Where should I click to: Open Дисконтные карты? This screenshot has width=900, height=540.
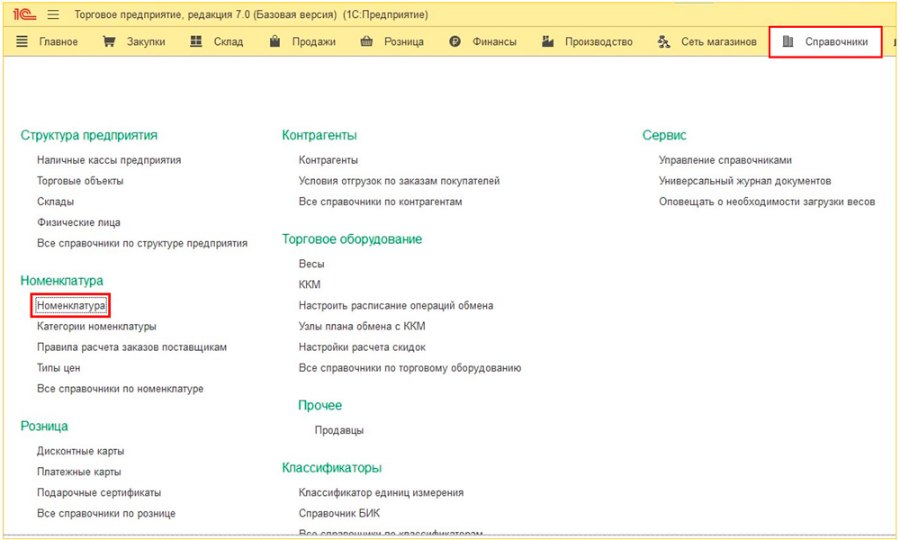click(x=80, y=451)
